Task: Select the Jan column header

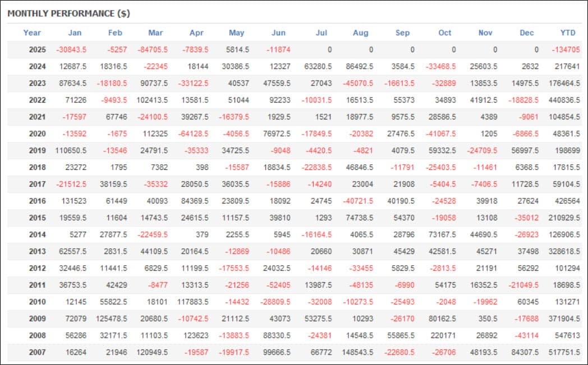Action: point(75,33)
